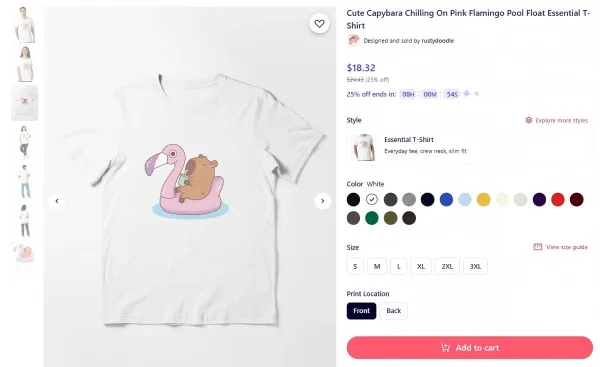Click the rustydoodle designer avatar icon
600x367 pixels.
[353, 40]
